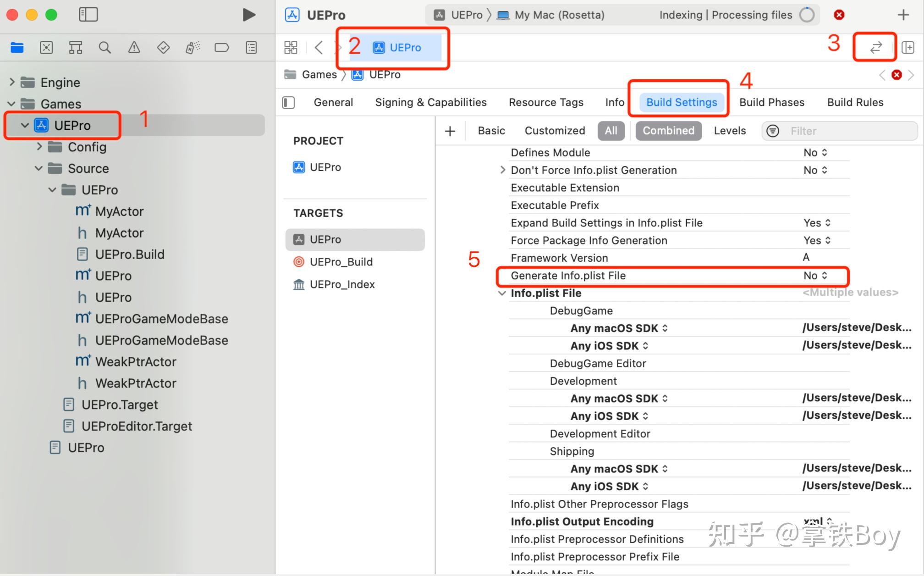Add a build setting with plus button
The height and width of the screenshot is (576, 924).
pyautogui.click(x=450, y=131)
